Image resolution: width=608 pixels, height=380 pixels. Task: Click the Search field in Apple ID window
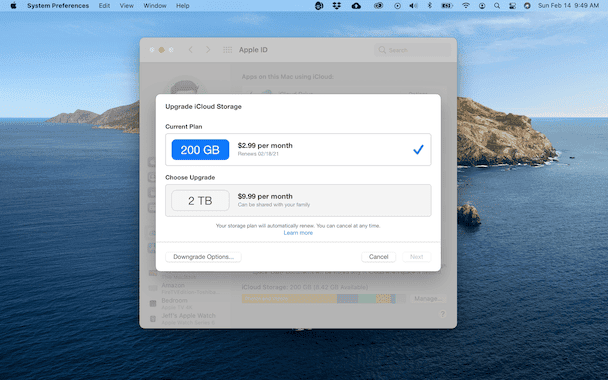tap(413, 50)
